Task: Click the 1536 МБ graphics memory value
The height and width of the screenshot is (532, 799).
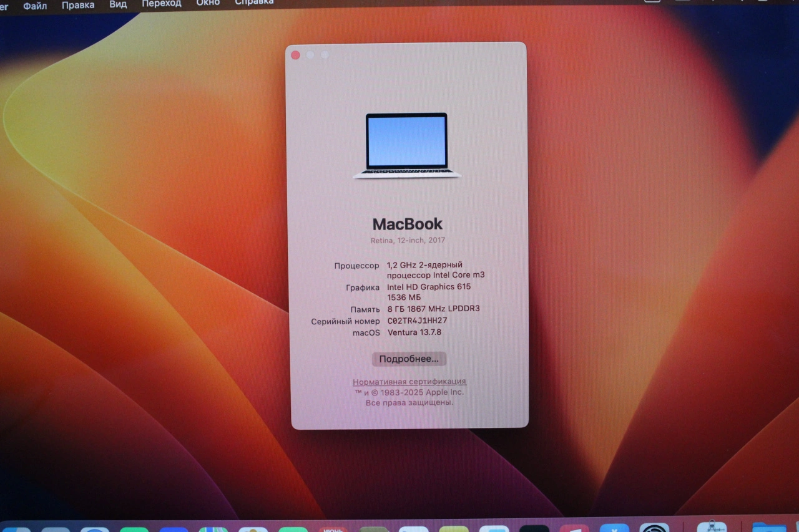Action: point(404,297)
